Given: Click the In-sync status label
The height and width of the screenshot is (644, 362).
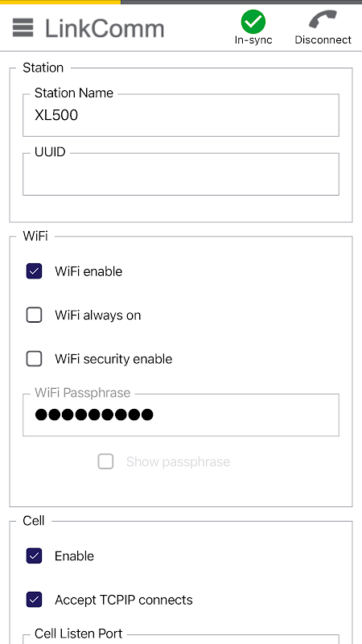Looking at the screenshot, I should coord(253,39).
